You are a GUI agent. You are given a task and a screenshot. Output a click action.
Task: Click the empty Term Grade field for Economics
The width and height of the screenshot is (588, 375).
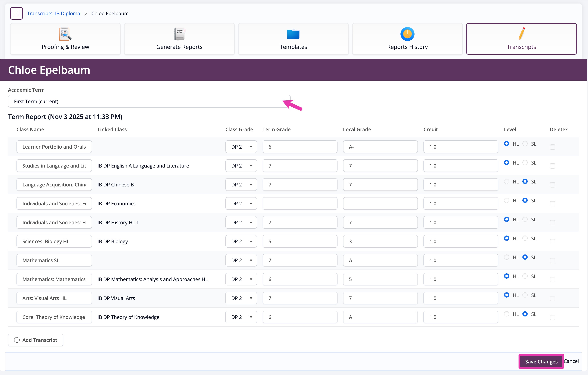[300, 203]
